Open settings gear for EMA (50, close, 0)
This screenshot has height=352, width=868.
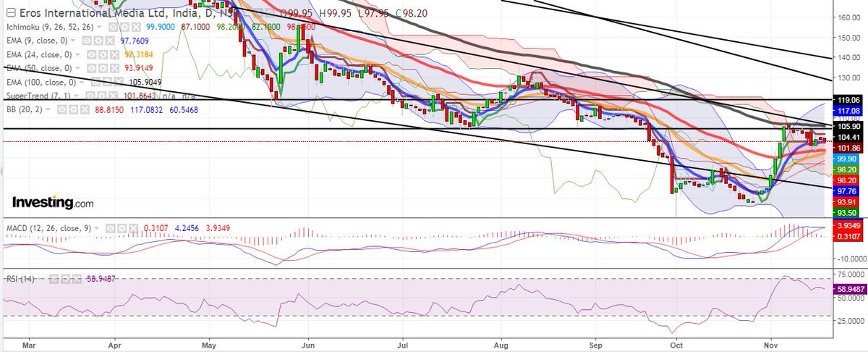pyautogui.click(x=103, y=68)
